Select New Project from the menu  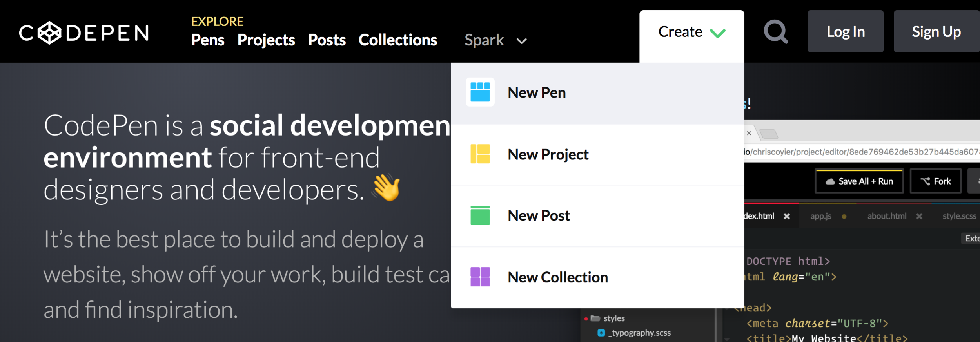(x=597, y=155)
